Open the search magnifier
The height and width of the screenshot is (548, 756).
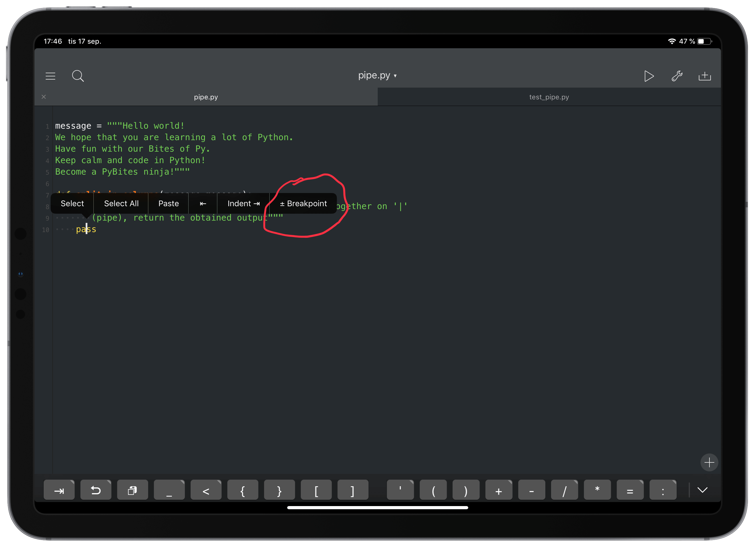[x=78, y=76]
